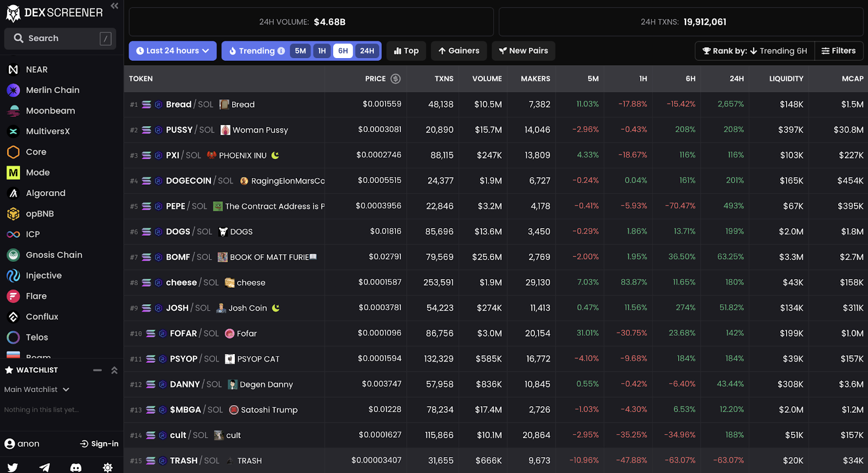868x473 pixels.
Task: Click the moon icon in the JOSH row
Action: pyautogui.click(x=276, y=308)
